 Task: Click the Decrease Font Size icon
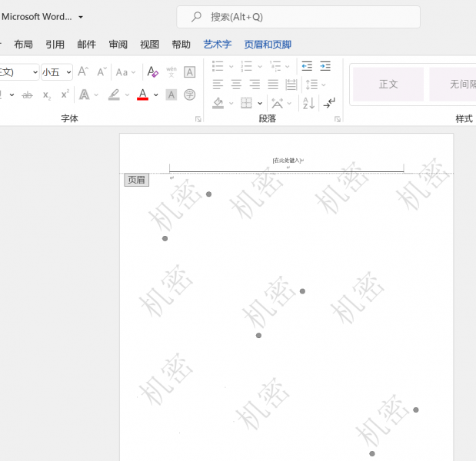[x=102, y=72]
